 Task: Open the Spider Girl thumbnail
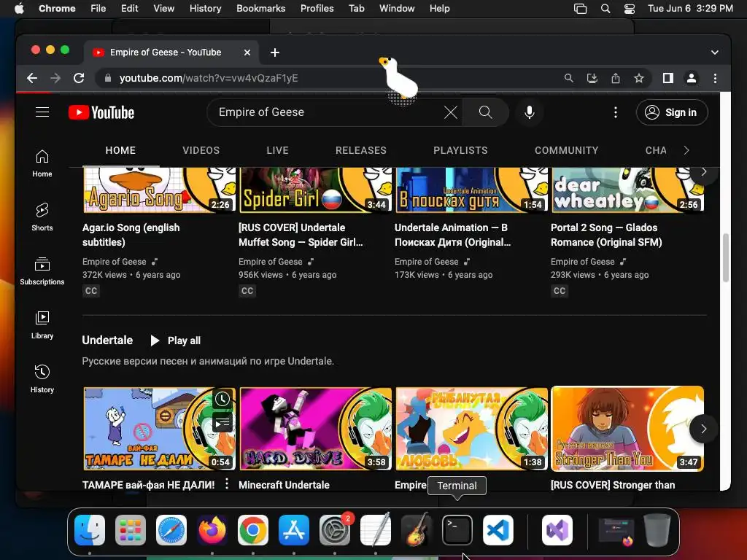coord(315,190)
